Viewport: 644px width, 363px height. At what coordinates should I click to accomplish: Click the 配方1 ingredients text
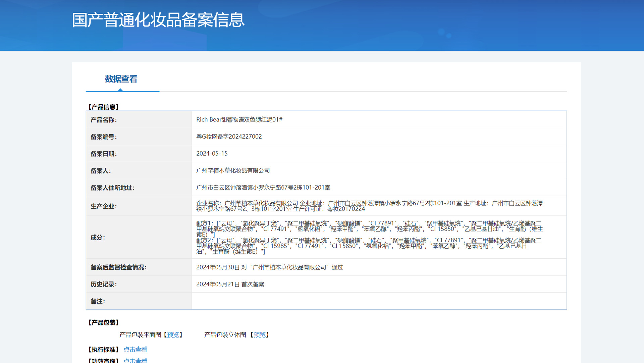369,229
